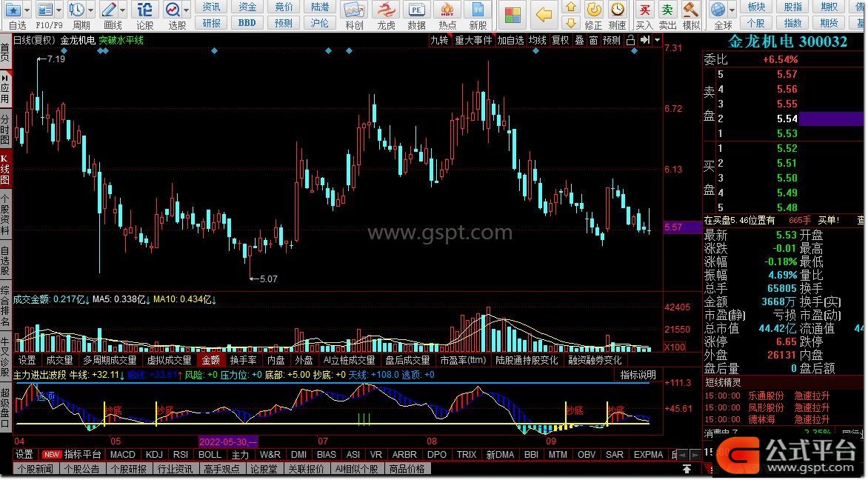Expand the F10/F9 dropdown arrow
Screen dimensions: 868x480
tap(59, 10)
